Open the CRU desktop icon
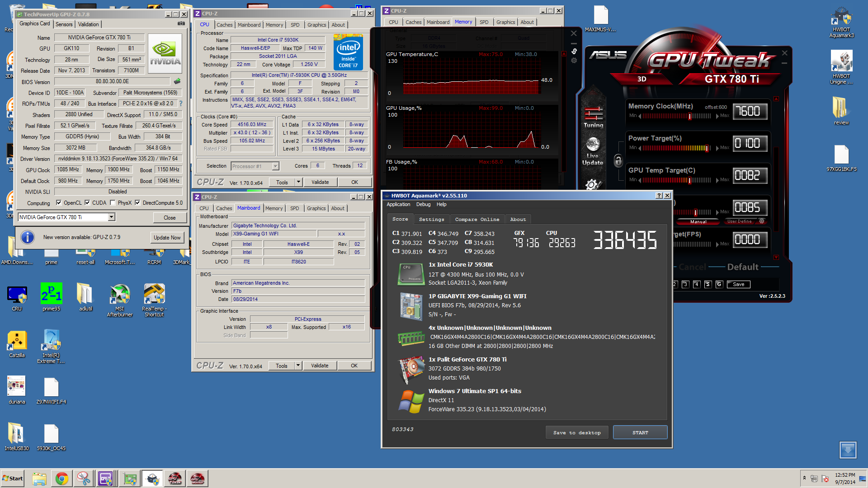This screenshot has width=868, height=488. [17, 297]
